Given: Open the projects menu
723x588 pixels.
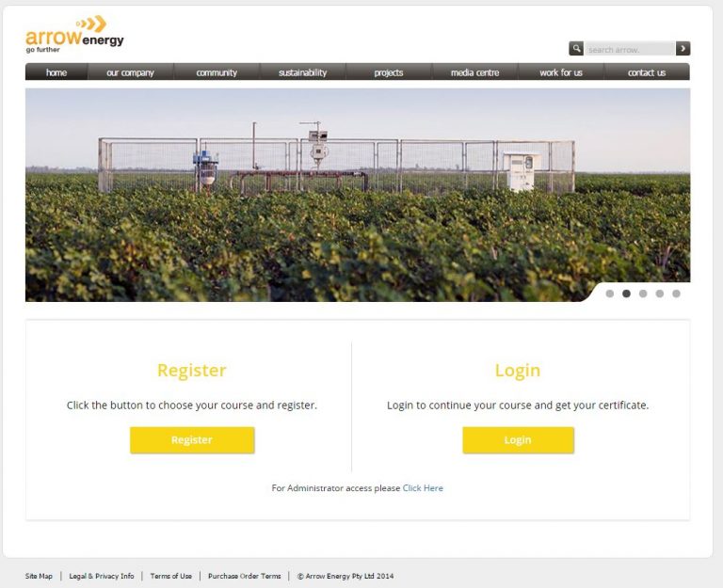Looking at the screenshot, I should click(389, 72).
